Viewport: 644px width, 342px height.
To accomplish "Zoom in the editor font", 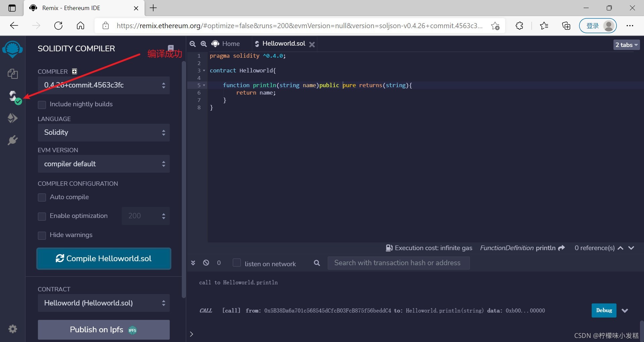I will 203,44.
